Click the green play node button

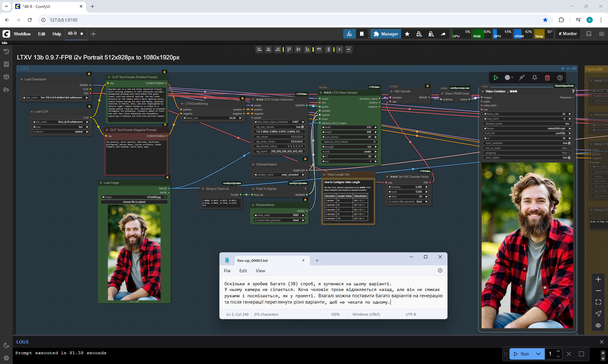[496, 78]
